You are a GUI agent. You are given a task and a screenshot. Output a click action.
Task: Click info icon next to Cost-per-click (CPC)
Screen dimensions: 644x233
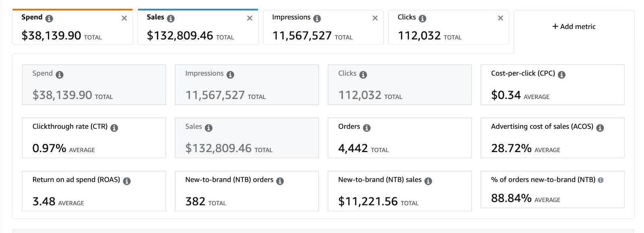pos(561,74)
